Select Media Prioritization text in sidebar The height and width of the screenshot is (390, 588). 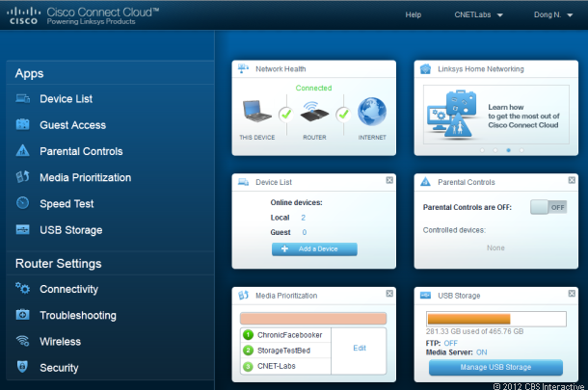86,177
